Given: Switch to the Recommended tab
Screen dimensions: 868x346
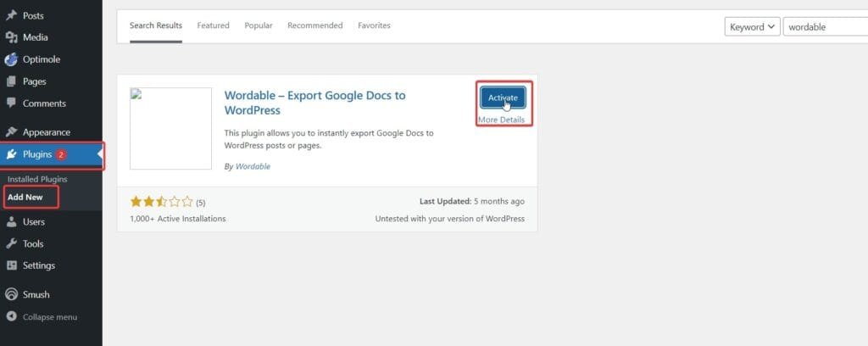Looking at the screenshot, I should (x=315, y=25).
